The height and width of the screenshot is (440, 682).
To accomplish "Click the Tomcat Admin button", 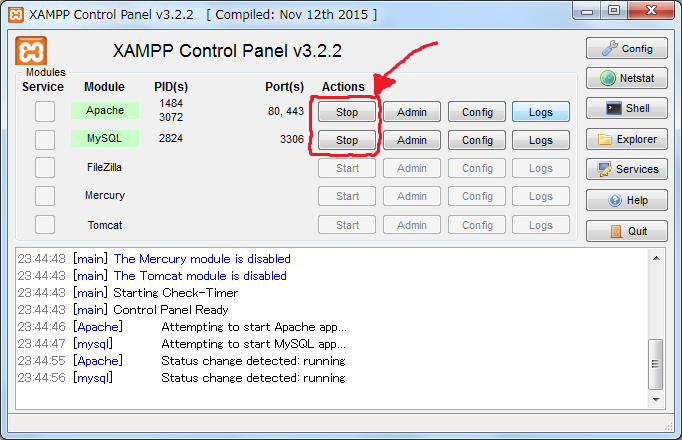I will pyautogui.click(x=411, y=225).
